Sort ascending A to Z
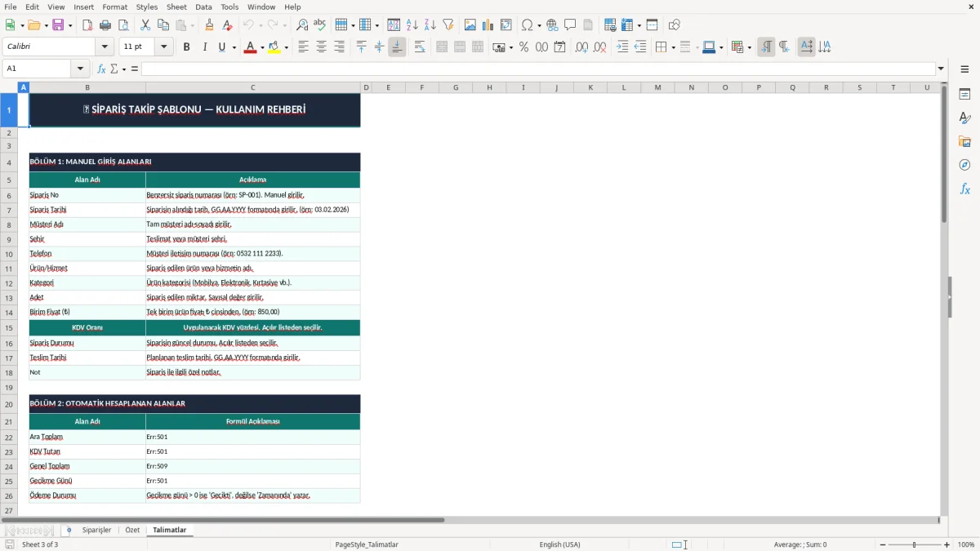Viewport: 980px width, 551px height. [x=412, y=25]
